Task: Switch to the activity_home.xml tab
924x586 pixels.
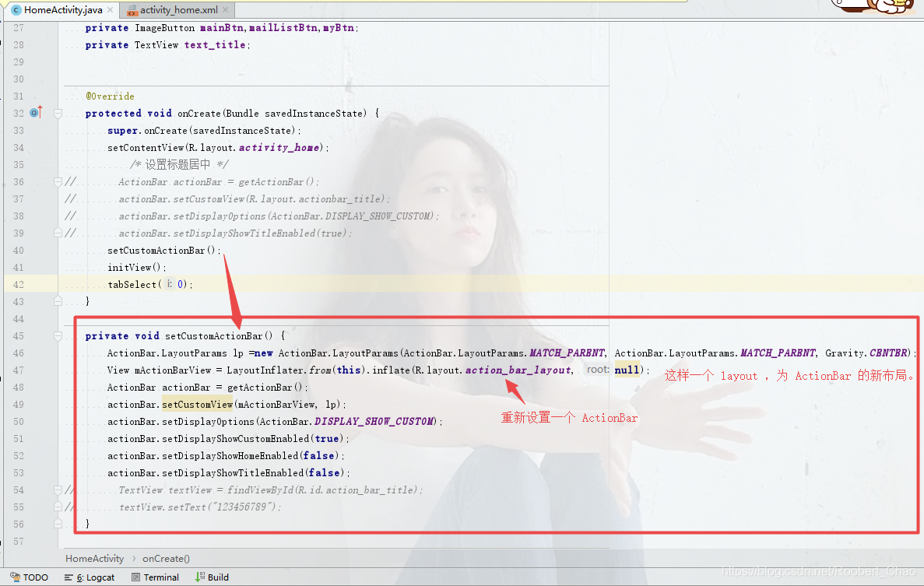Action: pos(178,10)
